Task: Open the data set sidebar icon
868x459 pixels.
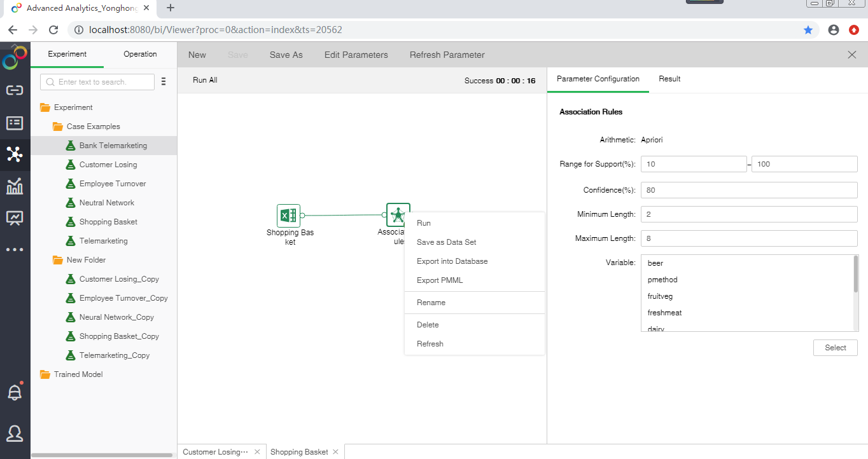Action: point(15,123)
